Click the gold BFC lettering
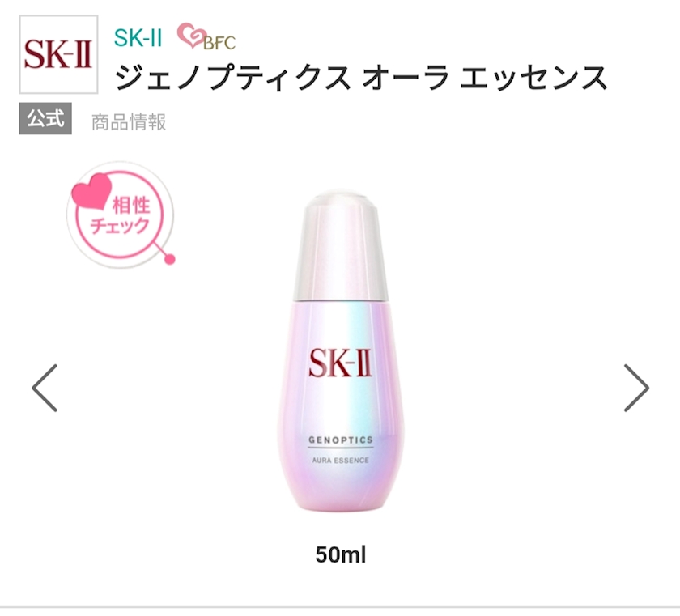 (x=219, y=42)
